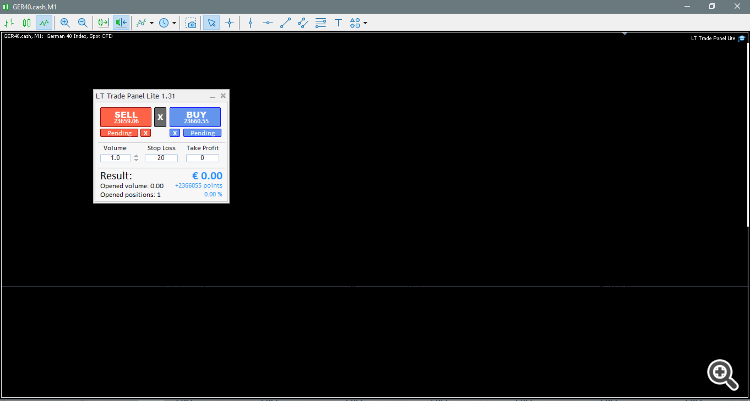The height and width of the screenshot is (401, 750).
Task: Click the Stop Loss input field
Action: [x=161, y=158]
